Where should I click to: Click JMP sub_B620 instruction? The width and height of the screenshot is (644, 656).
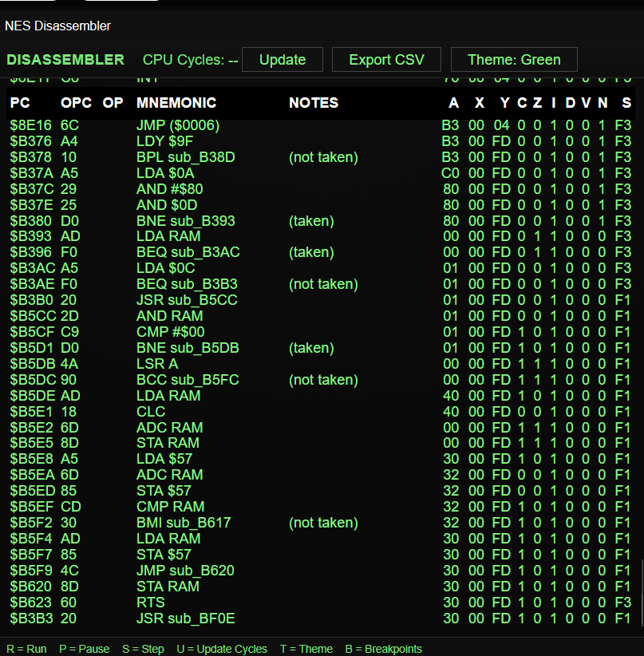point(185,571)
